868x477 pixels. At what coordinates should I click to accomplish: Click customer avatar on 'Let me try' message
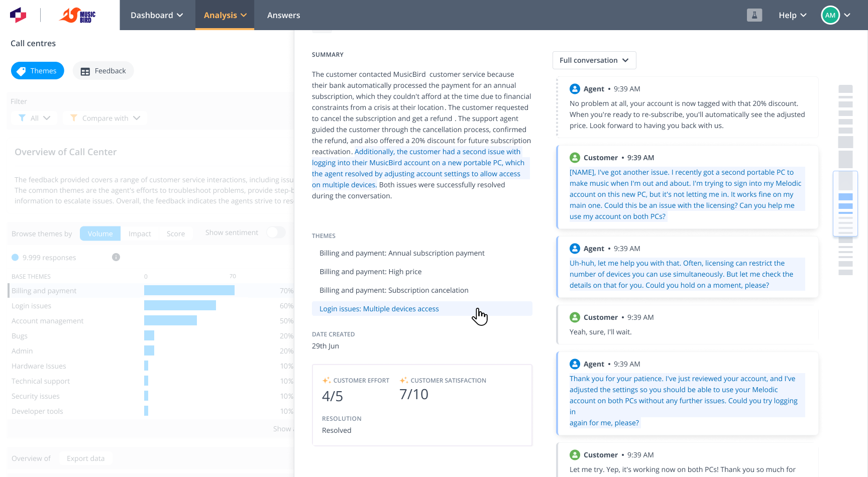575,455
